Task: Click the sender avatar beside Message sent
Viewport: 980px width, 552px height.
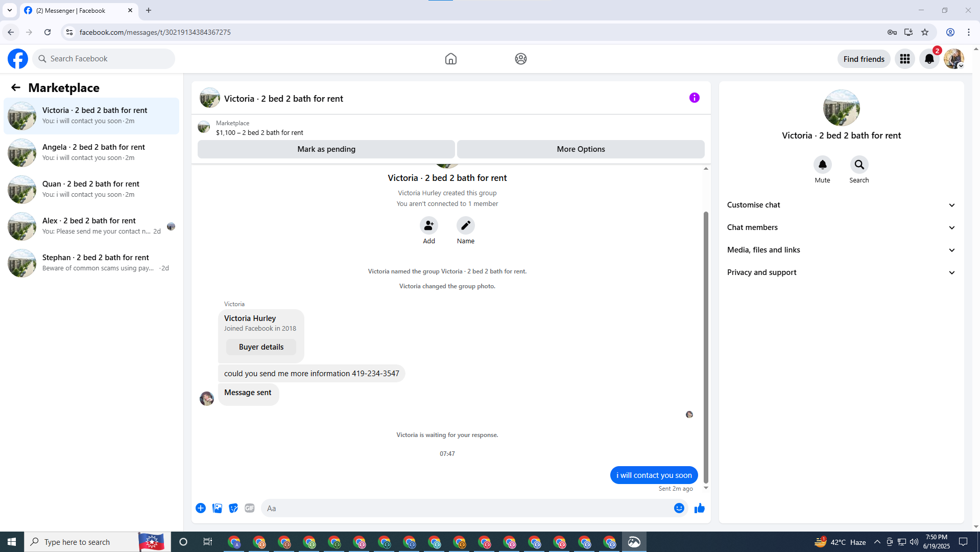Action: point(207,399)
